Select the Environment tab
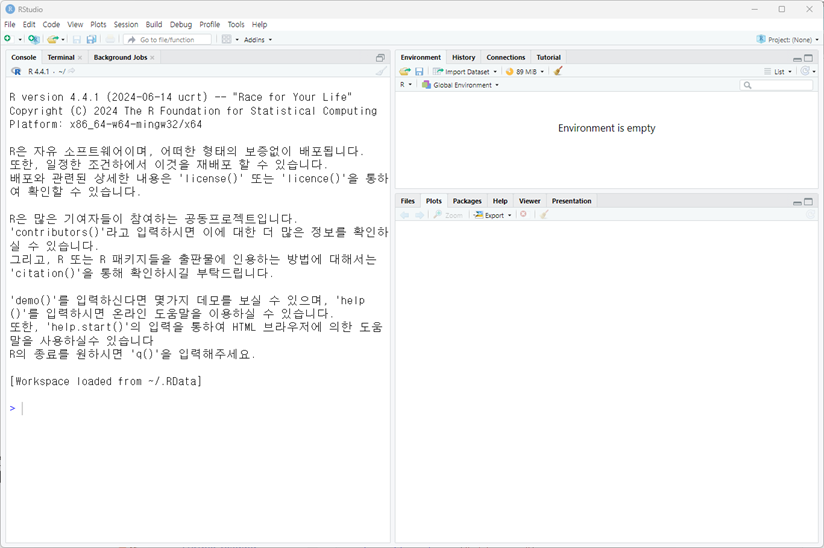824x548 pixels. tap(420, 57)
